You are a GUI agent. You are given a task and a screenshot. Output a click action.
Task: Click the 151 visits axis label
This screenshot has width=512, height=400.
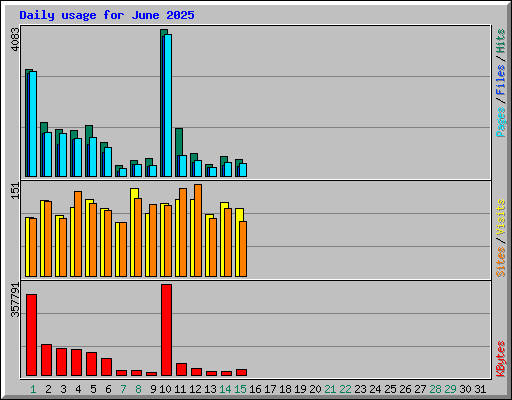pos(16,191)
